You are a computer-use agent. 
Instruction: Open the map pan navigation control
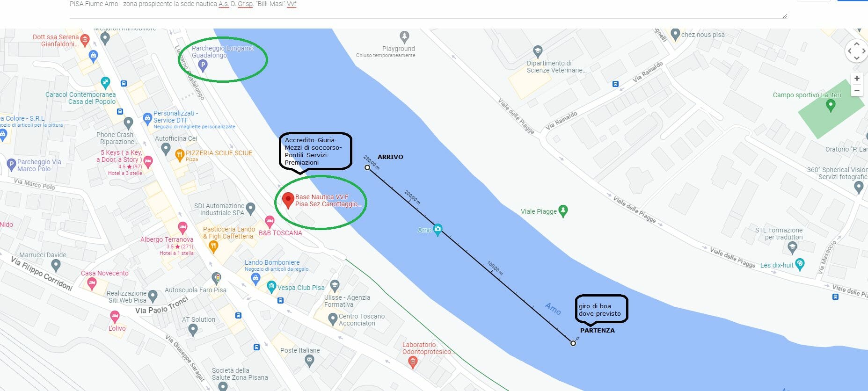(856, 51)
